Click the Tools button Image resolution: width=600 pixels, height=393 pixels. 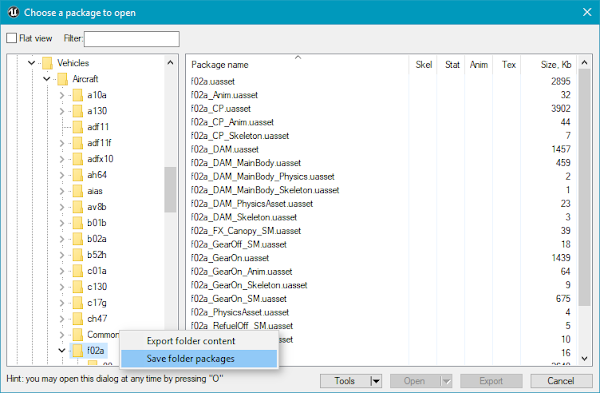345,381
